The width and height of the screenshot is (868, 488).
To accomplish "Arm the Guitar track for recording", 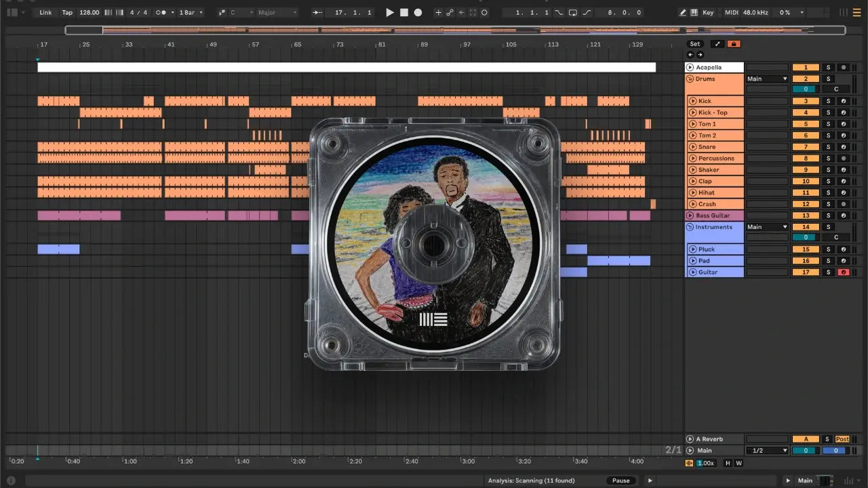I will (843, 272).
